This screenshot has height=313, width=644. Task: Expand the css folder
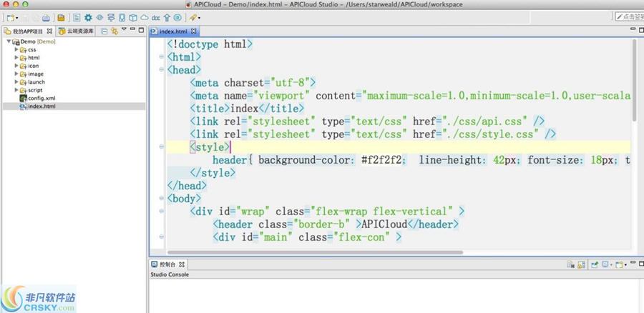click(x=16, y=49)
